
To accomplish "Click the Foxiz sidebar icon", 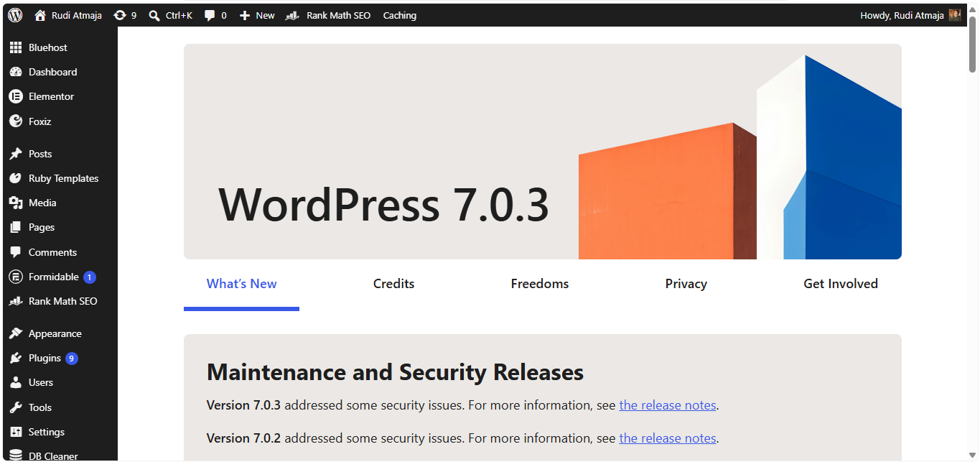I will (16, 121).
